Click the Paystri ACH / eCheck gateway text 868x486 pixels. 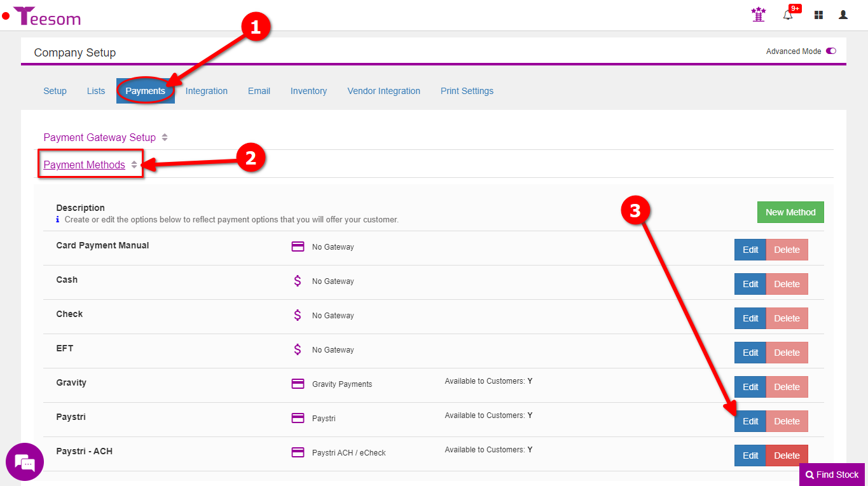[x=349, y=453]
